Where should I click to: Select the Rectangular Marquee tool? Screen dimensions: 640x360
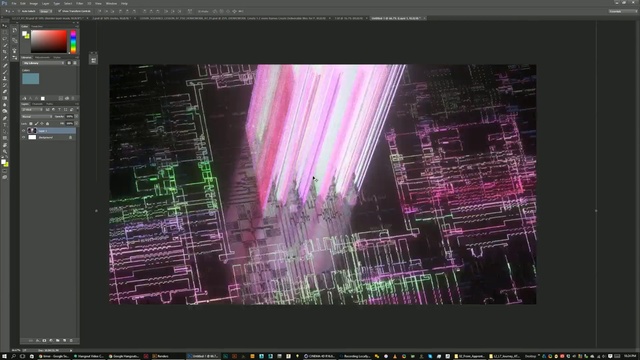5,32
